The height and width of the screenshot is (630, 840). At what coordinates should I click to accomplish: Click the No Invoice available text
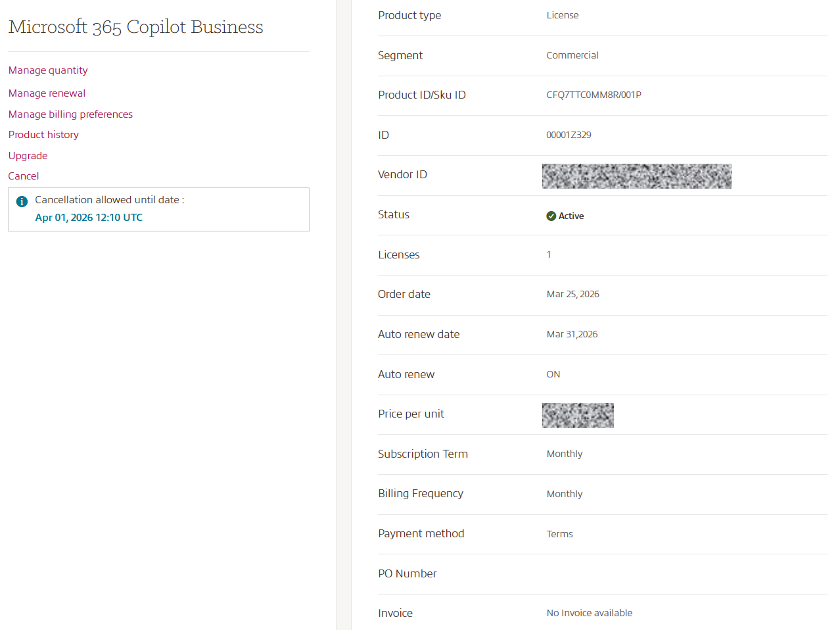(x=589, y=612)
